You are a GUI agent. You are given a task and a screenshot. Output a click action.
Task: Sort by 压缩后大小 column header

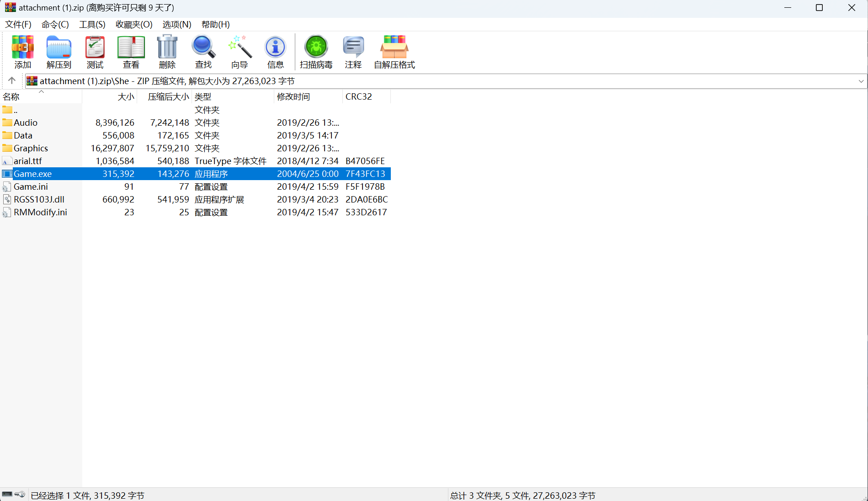coord(165,96)
